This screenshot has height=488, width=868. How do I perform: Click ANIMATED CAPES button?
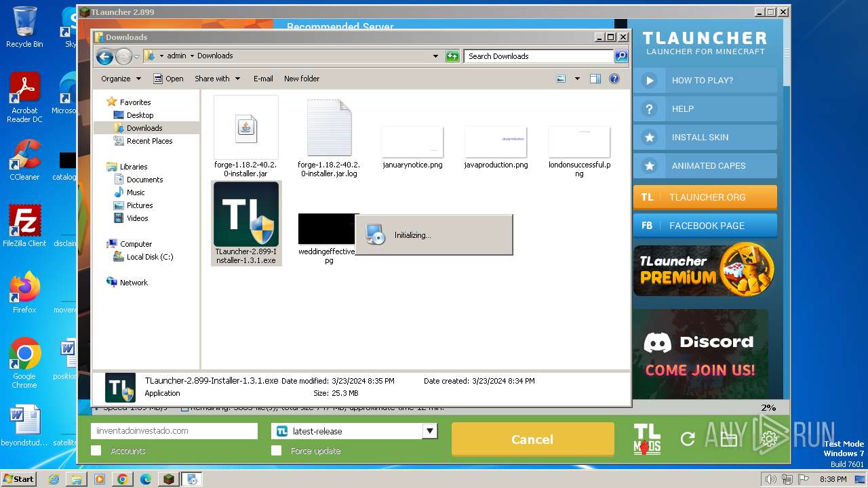click(x=705, y=165)
